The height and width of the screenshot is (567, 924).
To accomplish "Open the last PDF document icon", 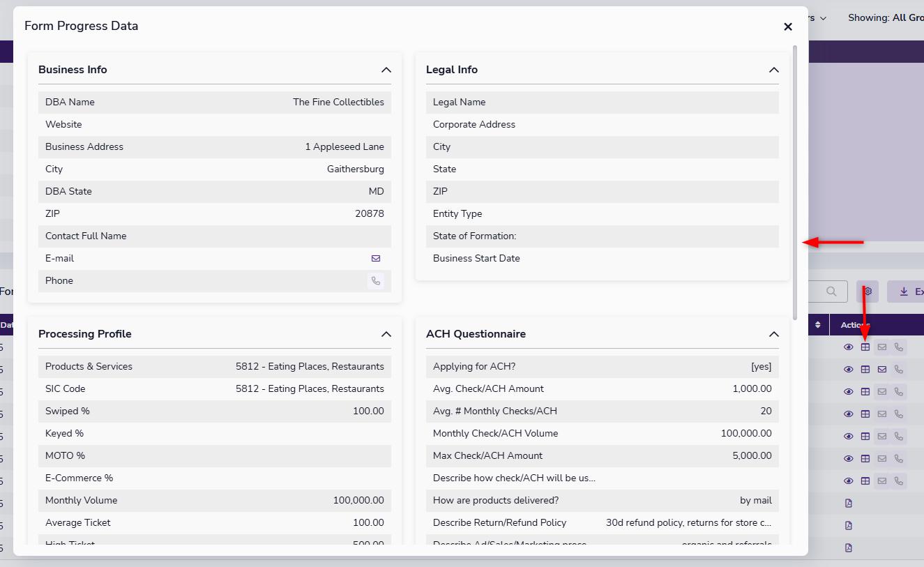I will [x=849, y=548].
